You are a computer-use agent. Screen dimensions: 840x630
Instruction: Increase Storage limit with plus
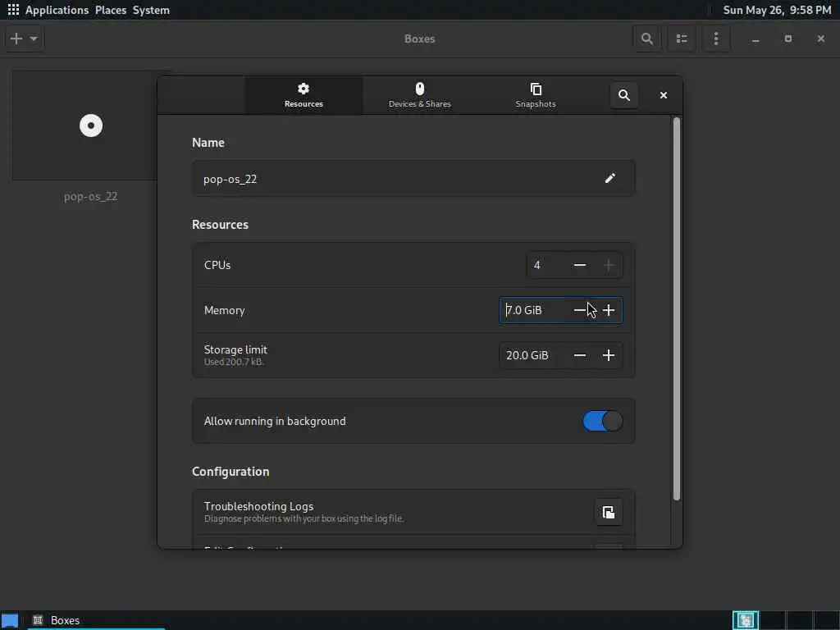coord(609,355)
